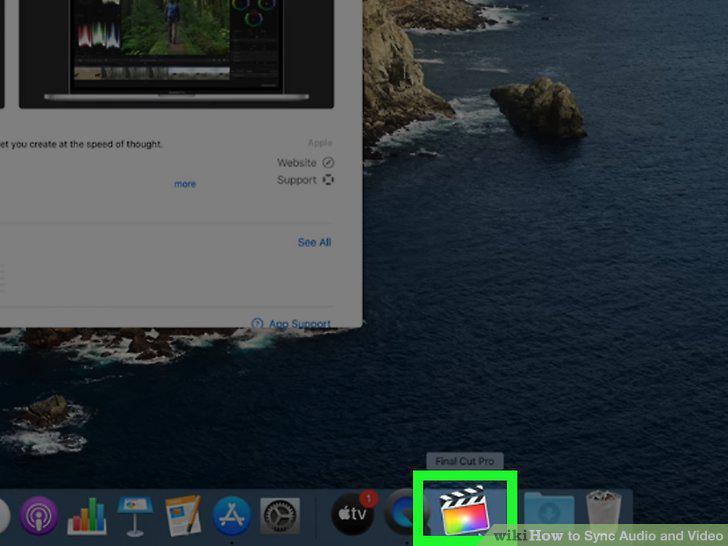
Task: Open the Support link in App Store
Action: pos(296,180)
